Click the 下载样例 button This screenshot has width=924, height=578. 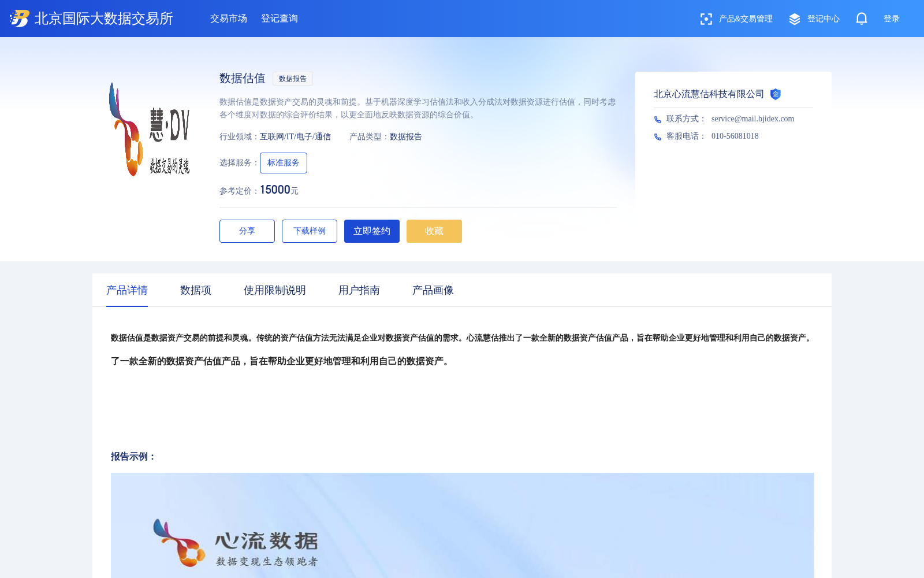(x=310, y=231)
